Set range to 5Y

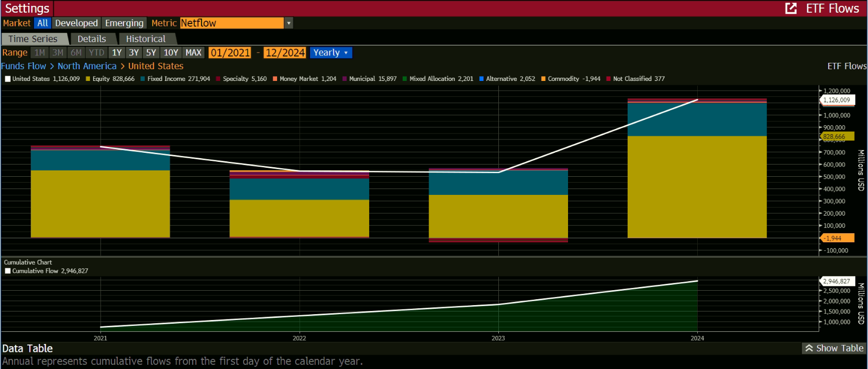pos(151,53)
